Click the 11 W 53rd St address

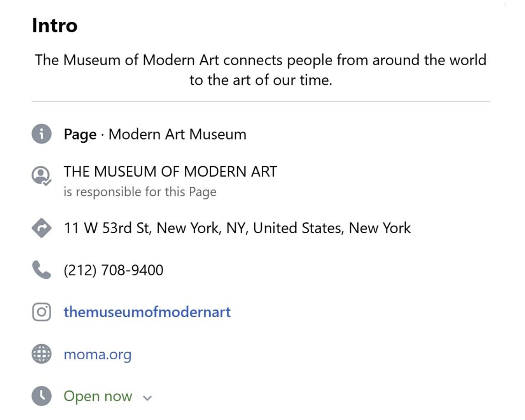click(237, 228)
